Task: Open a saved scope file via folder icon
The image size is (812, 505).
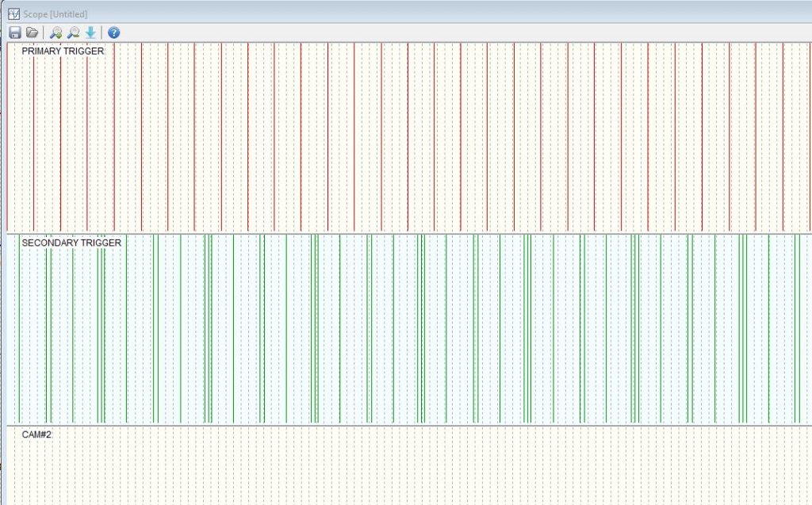Action: 33,33
